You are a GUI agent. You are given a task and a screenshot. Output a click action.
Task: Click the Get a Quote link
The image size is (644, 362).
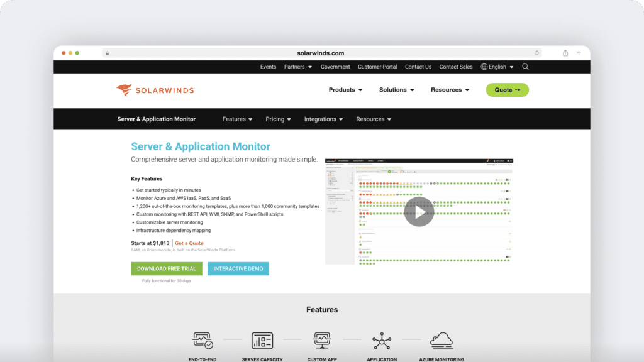pyautogui.click(x=189, y=243)
